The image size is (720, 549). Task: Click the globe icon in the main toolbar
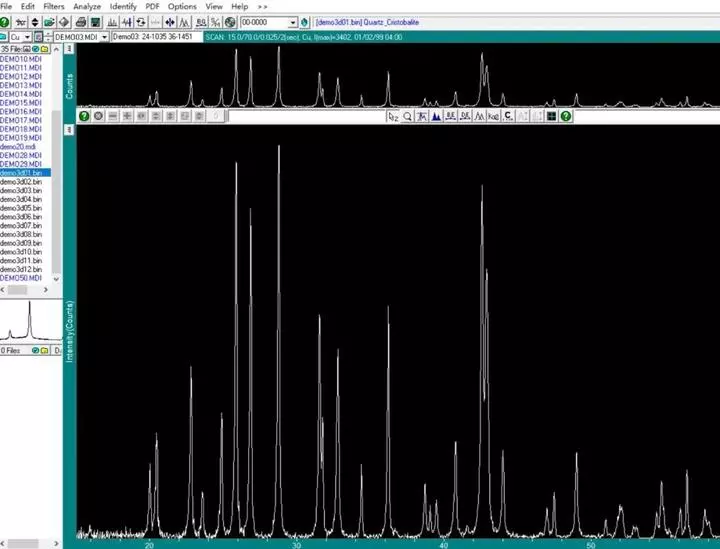click(x=231, y=22)
